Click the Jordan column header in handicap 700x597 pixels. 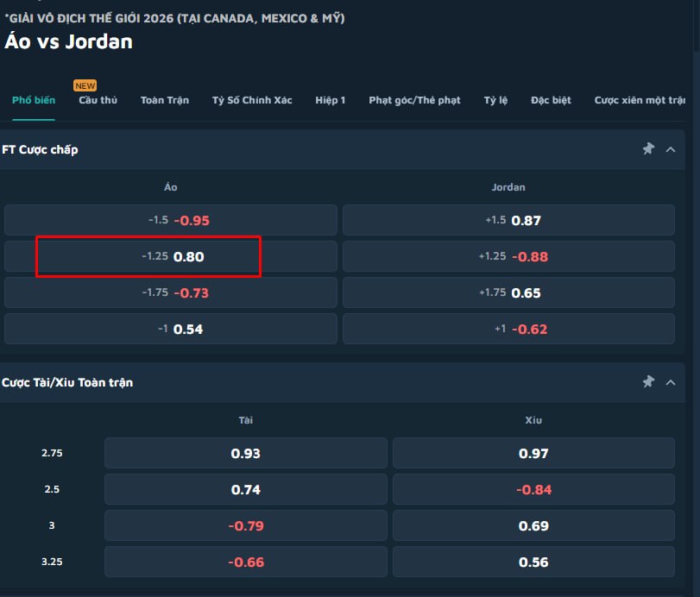point(508,187)
